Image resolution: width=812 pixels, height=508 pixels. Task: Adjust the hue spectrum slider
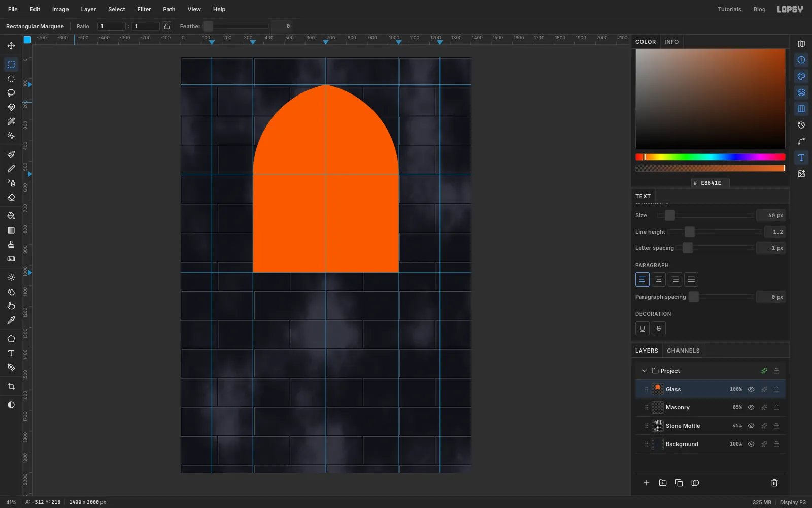tap(710, 157)
